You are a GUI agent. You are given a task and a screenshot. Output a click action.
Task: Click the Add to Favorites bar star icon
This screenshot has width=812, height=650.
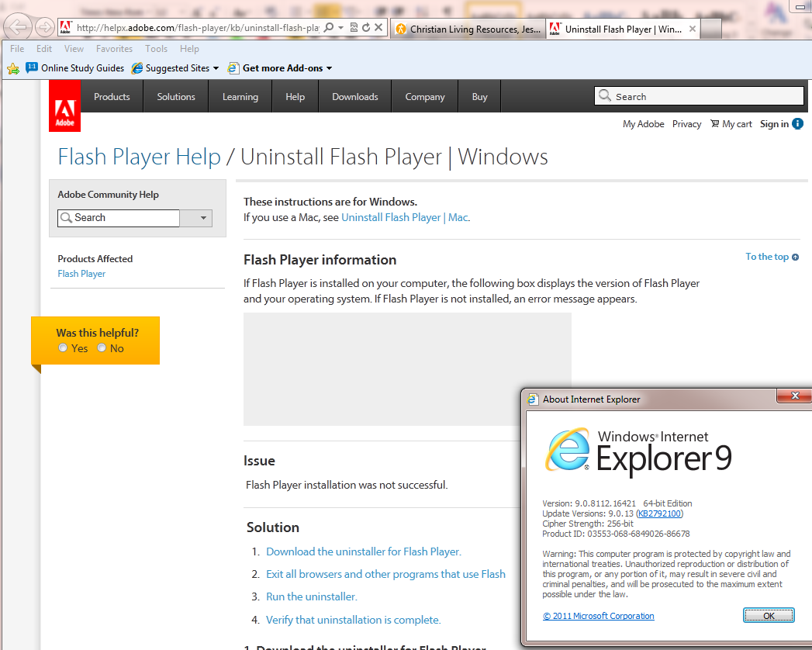13,68
